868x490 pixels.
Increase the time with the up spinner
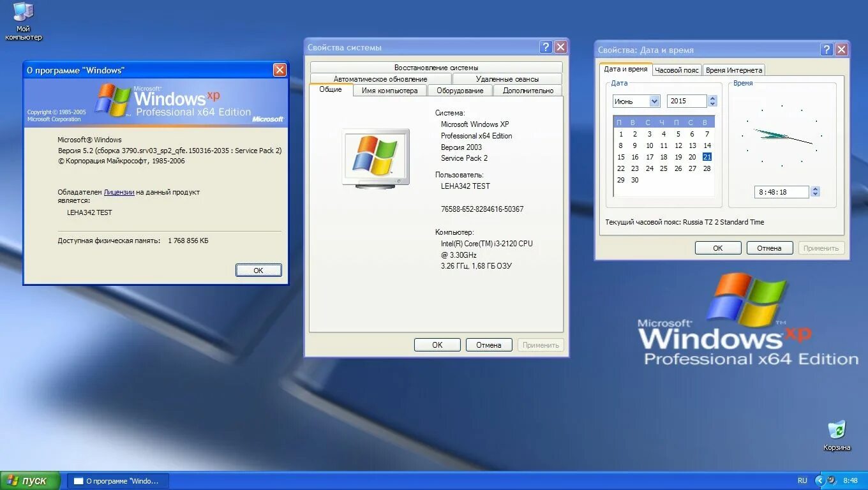pos(815,189)
